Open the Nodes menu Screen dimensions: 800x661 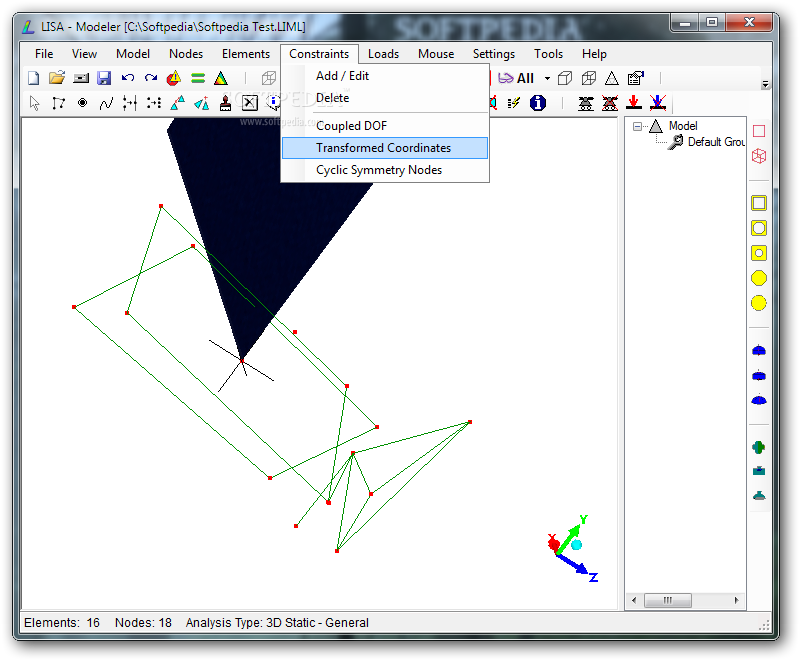click(186, 54)
